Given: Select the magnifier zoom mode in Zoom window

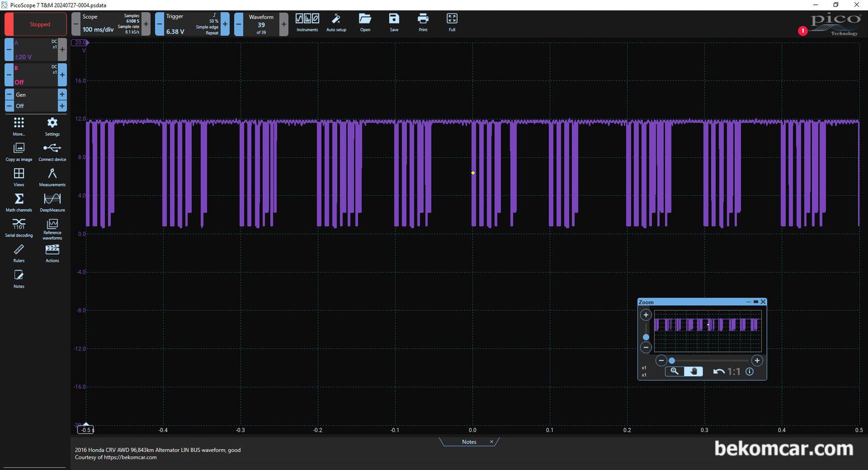Looking at the screenshot, I should pyautogui.click(x=674, y=371).
